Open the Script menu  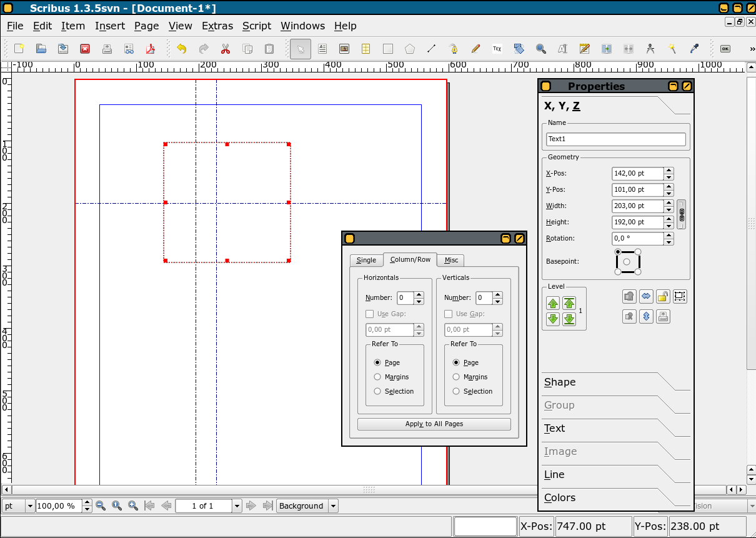point(257,26)
